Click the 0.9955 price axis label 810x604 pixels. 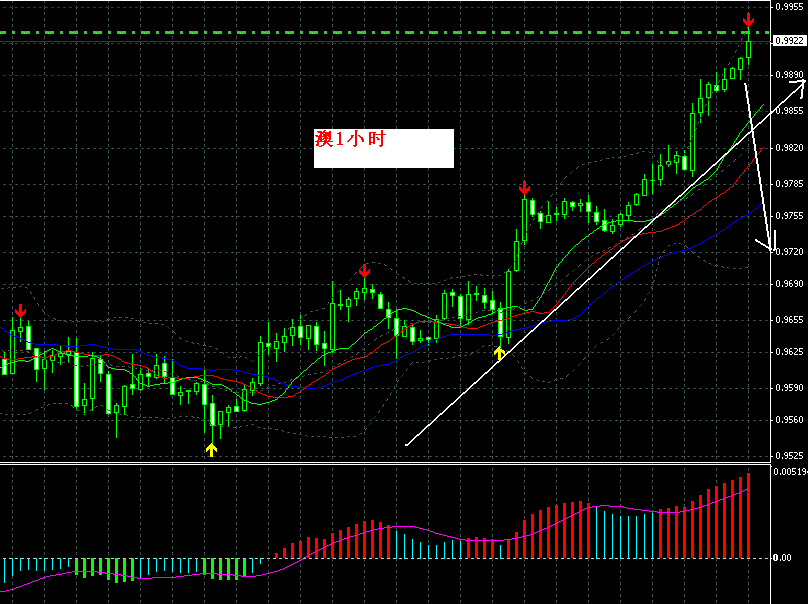789,7
